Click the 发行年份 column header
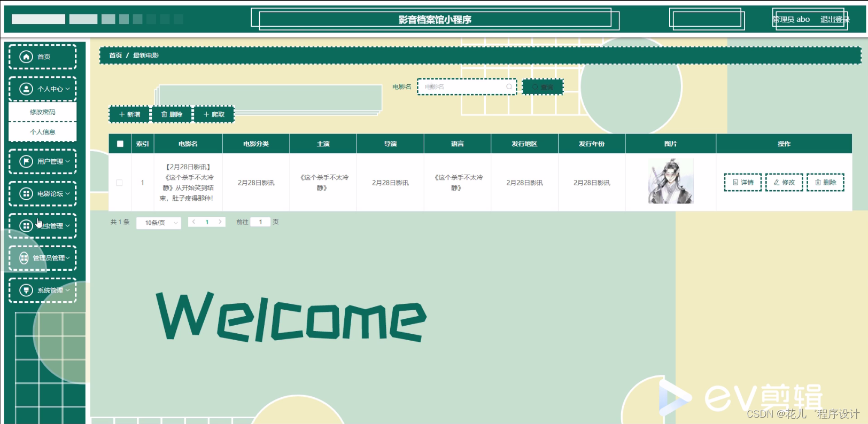 point(592,144)
